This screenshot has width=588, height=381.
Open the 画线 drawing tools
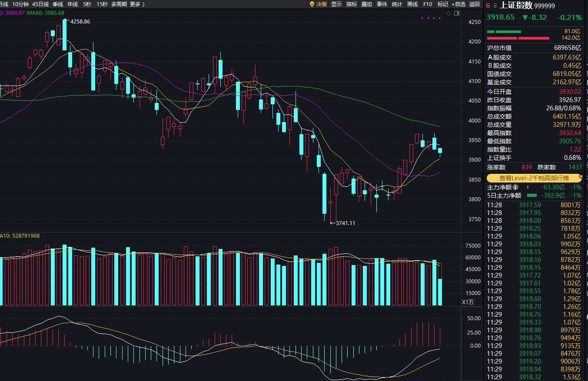click(x=412, y=4)
